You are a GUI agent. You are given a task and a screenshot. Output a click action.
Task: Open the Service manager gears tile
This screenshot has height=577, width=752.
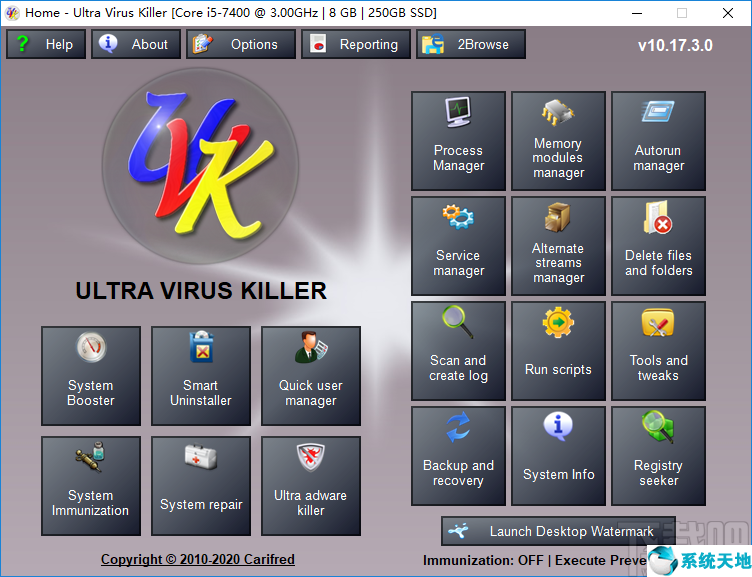[x=458, y=246]
